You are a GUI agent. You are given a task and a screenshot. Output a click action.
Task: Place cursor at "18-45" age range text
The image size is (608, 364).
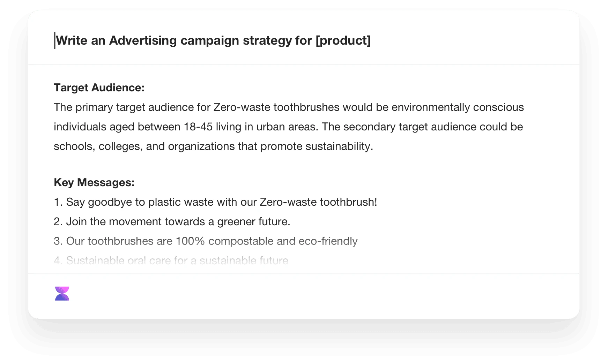point(198,127)
